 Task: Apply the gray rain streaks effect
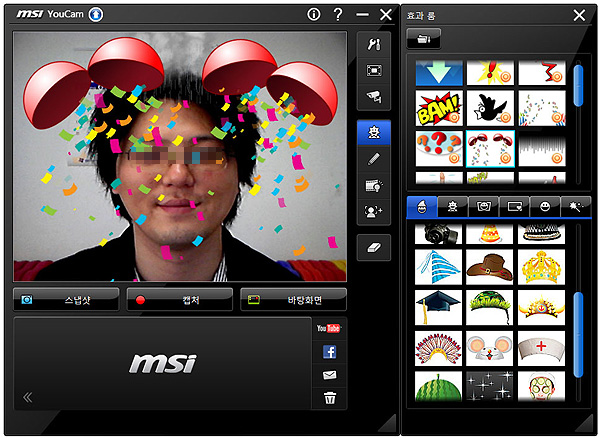point(542,148)
